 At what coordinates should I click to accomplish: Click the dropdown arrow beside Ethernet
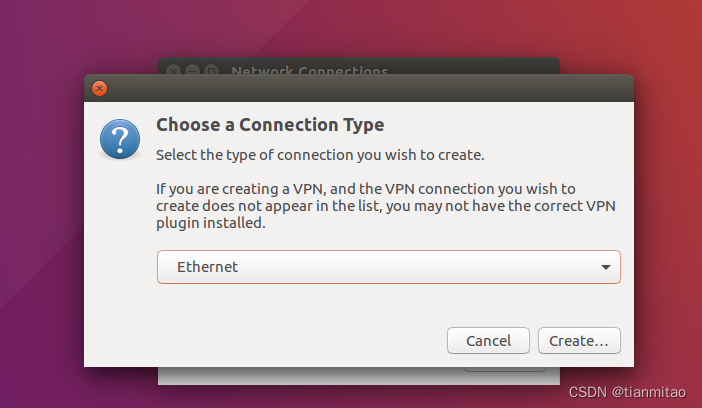tap(606, 268)
